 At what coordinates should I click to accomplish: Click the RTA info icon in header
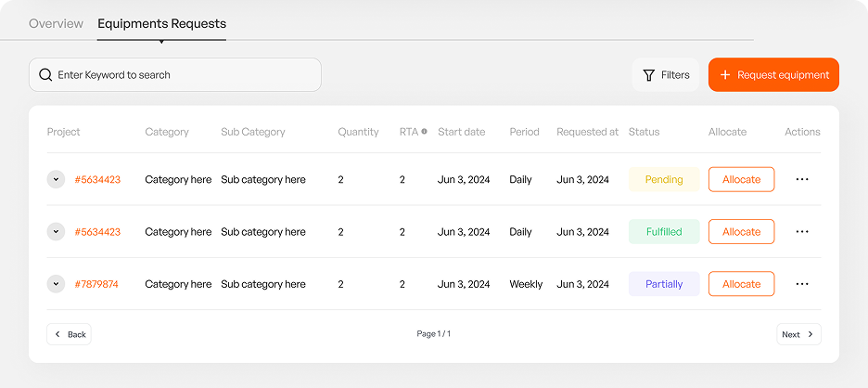tap(425, 132)
